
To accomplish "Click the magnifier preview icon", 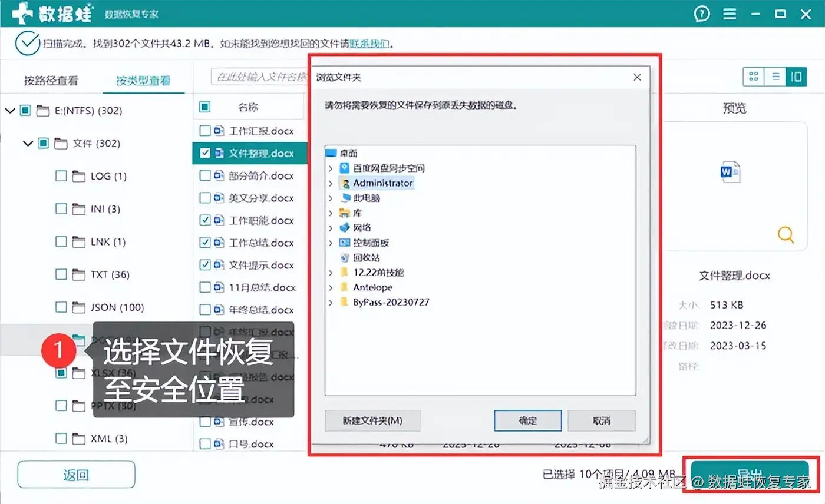I will [x=786, y=235].
